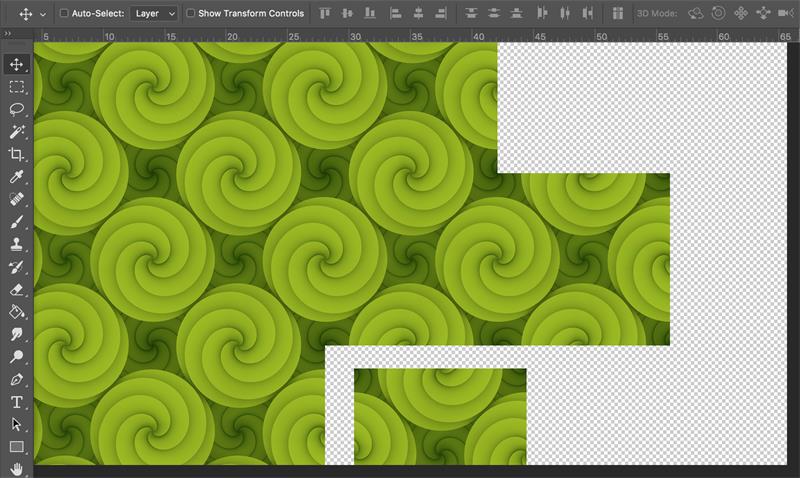Expand the toolbar using double-arrow
The image size is (800, 478).
tap(7, 33)
